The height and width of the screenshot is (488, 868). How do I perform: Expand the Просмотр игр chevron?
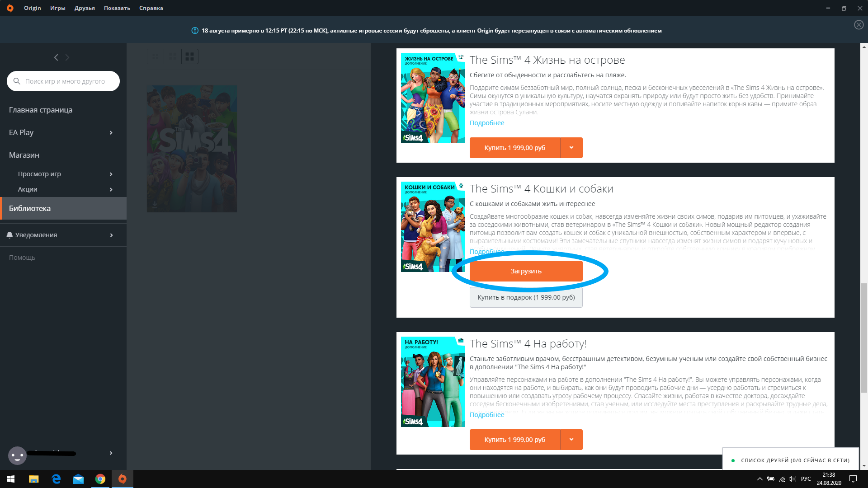click(x=111, y=174)
